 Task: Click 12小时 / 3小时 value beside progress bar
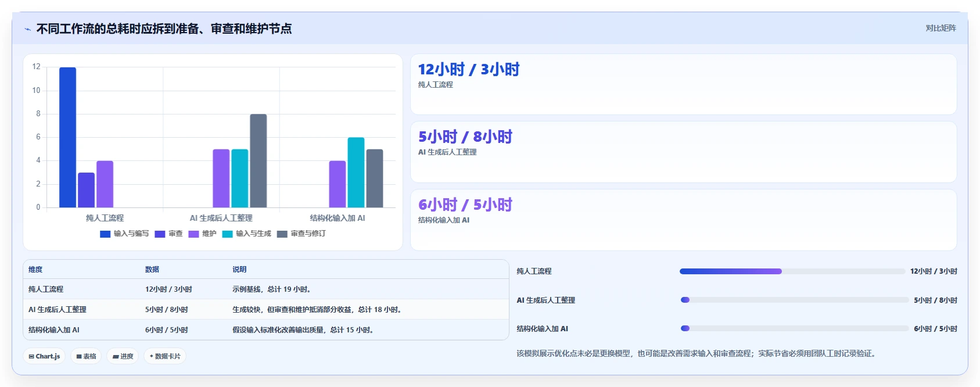click(934, 271)
